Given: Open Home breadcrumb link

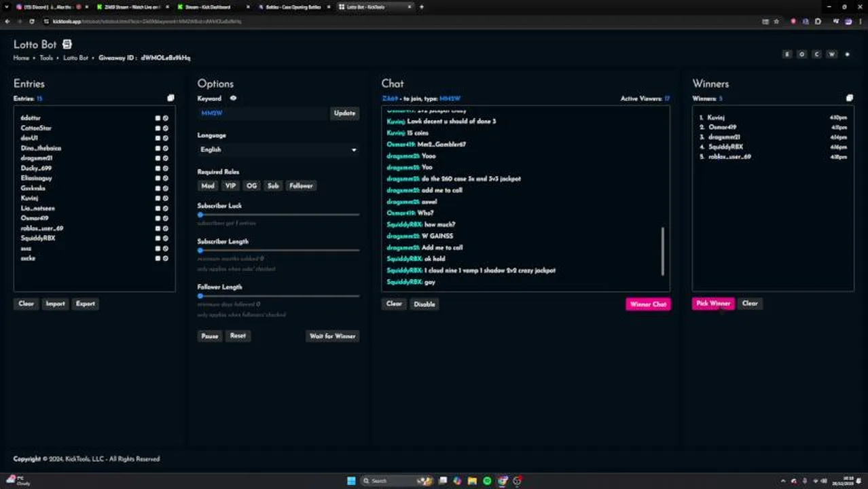Looking at the screenshot, I should coord(21,58).
